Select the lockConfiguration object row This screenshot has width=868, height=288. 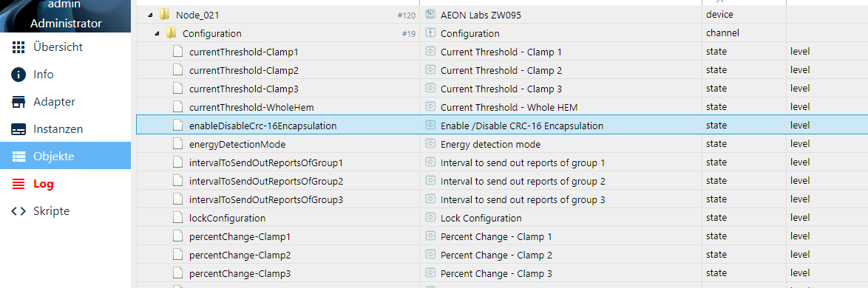(x=501, y=218)
